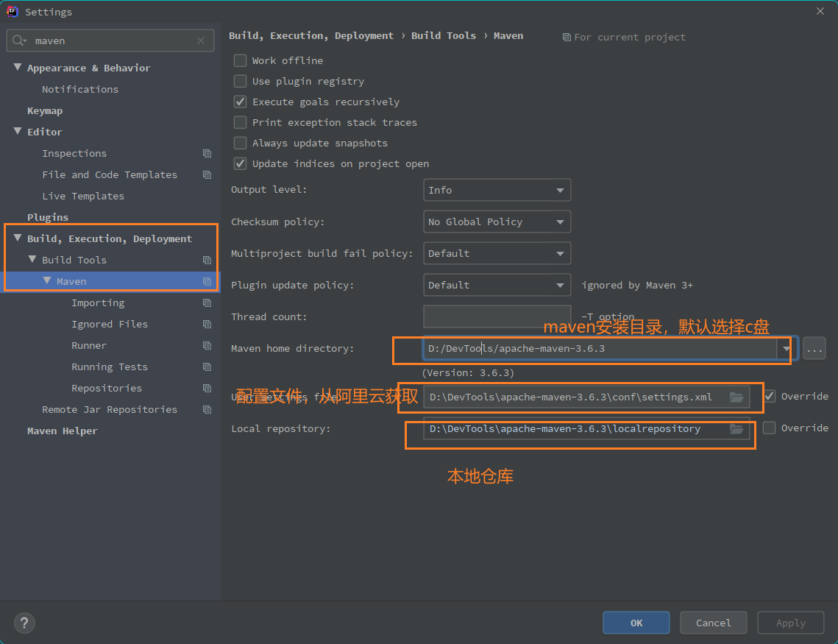The height and width of the screenshot is (644, 838).
Task: Open Importing under Maven
Action: tap(98, 303)
